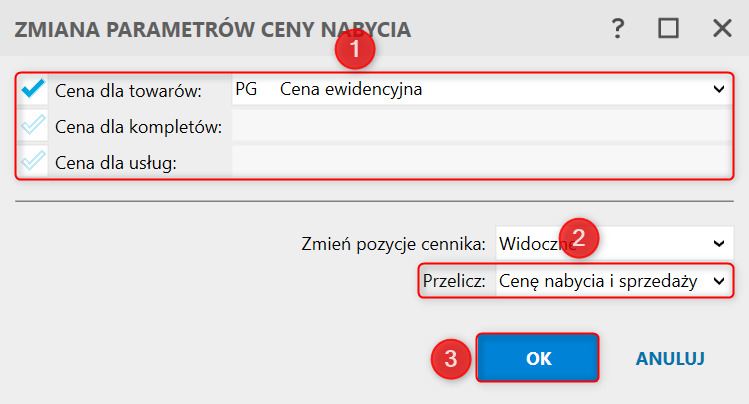Screen dimensions: 749x404
Task: Click the empty Cena dla kompletów field
Action: point(480,126)
